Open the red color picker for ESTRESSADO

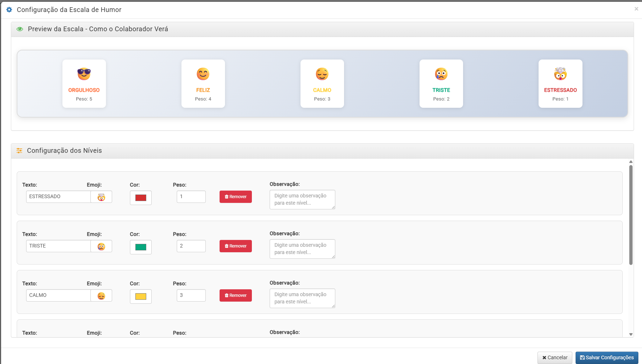[x=140, y=198]
